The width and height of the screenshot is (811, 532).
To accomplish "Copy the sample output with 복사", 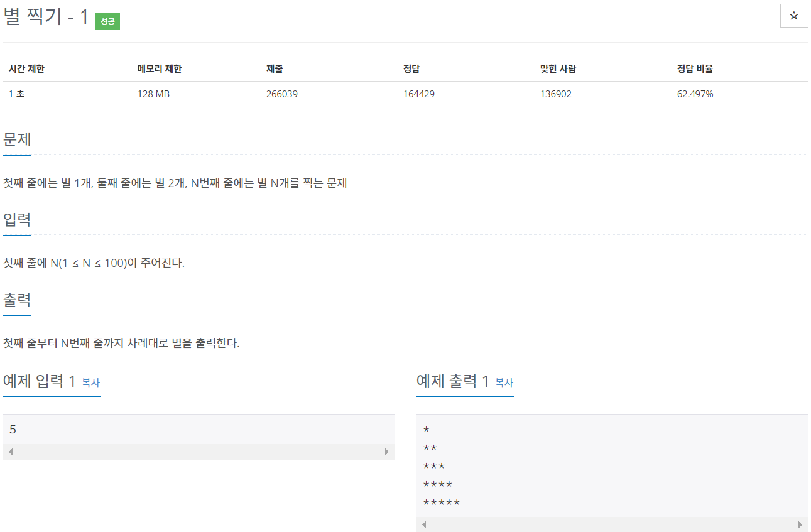I will (x=505, y=383).
